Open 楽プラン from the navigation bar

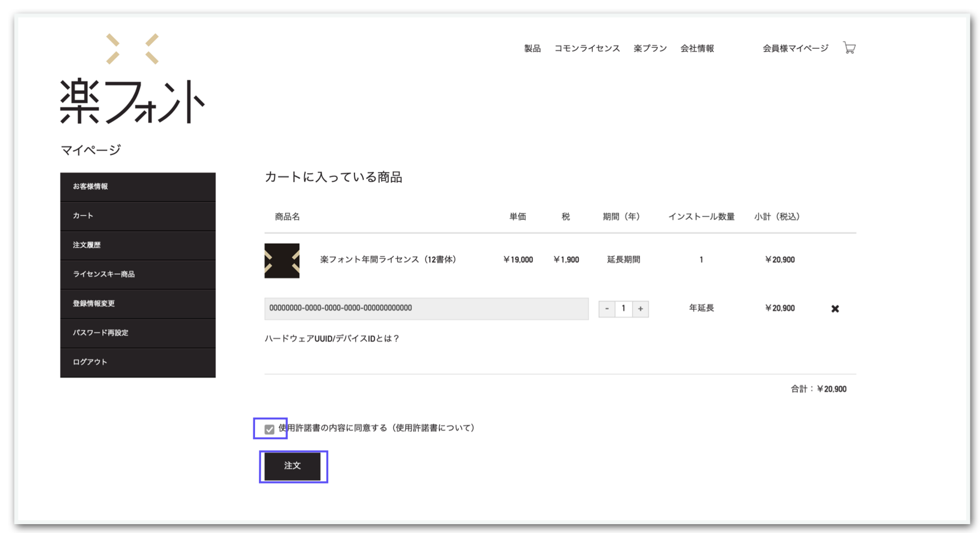point(650,48)
